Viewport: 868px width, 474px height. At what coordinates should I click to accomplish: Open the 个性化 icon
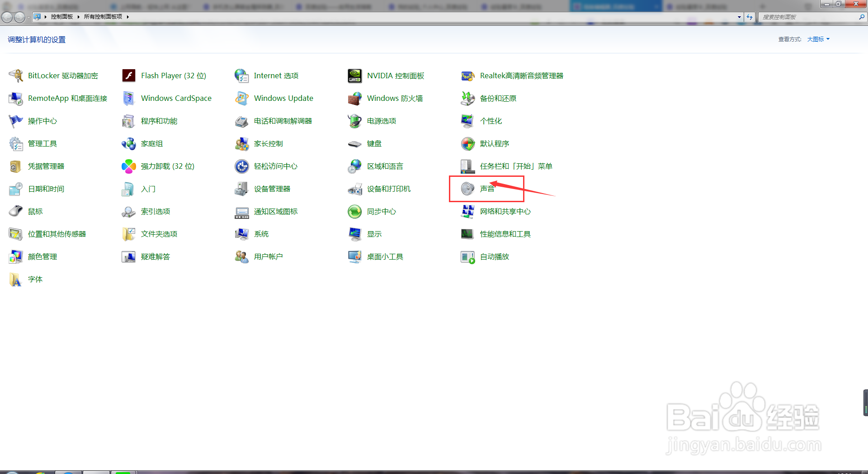468,121
